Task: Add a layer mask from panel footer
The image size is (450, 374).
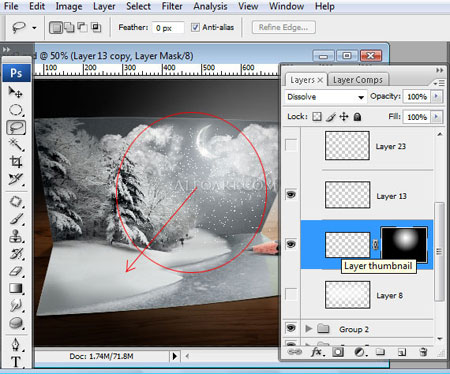Action: [338, 352]
